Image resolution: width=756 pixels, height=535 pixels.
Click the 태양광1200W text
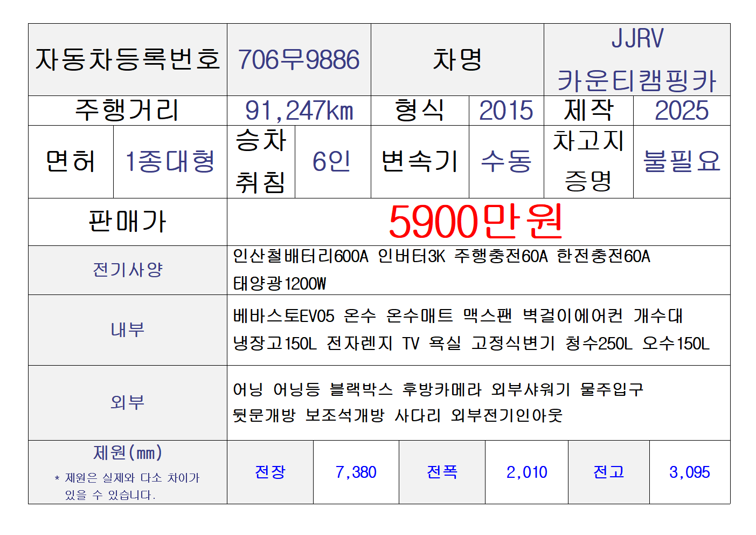tap(280, 284)
